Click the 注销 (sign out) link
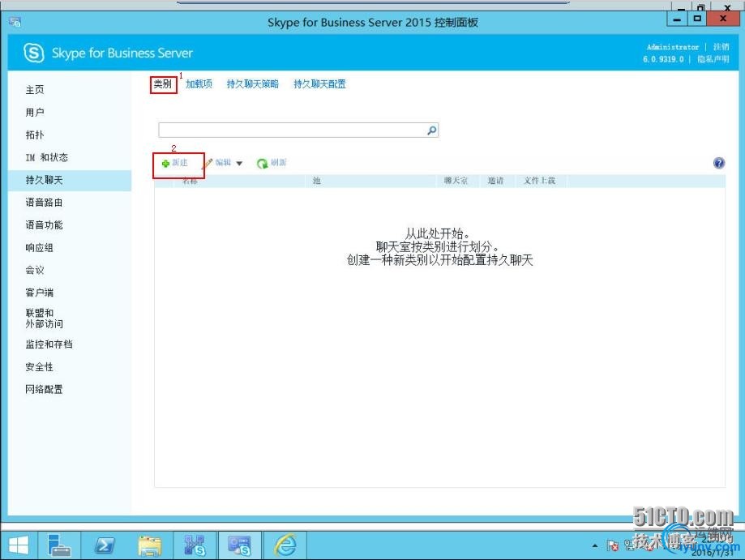The width and height of the screenshot is (745, 560). point(721,47)
